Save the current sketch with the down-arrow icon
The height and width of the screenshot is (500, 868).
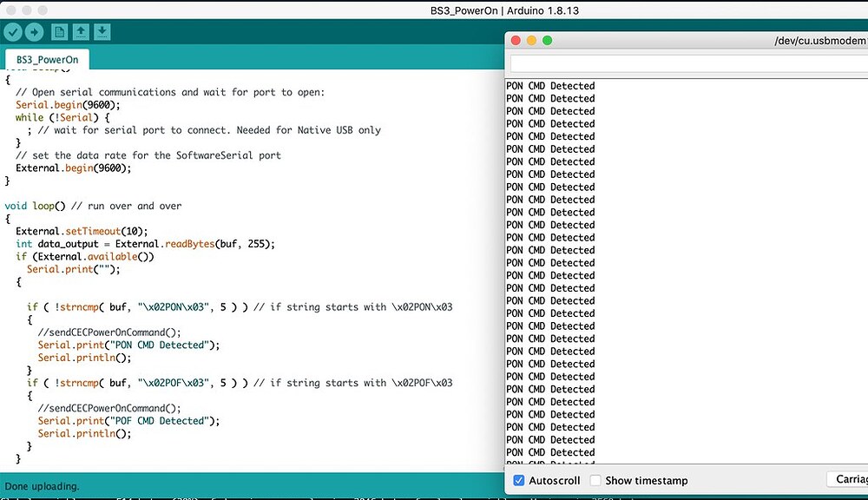(102, 31)
